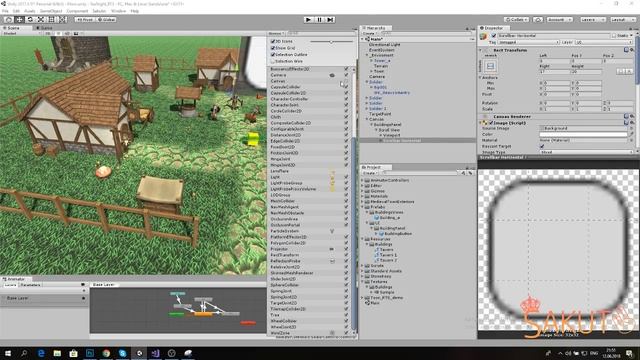Image resolution: width=640 pixels, height=360 pixels.
Task: Disable Selection Outline checkbox
Action: click(273, 54)
